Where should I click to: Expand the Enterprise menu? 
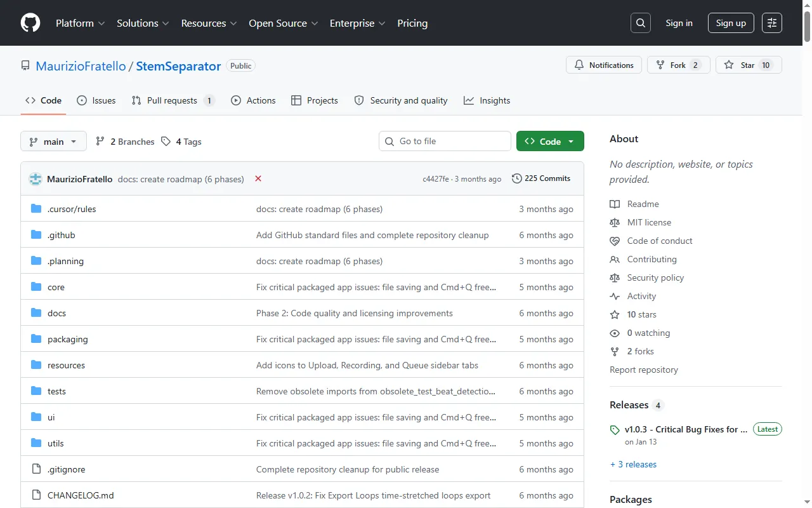[x=357, y=23]
